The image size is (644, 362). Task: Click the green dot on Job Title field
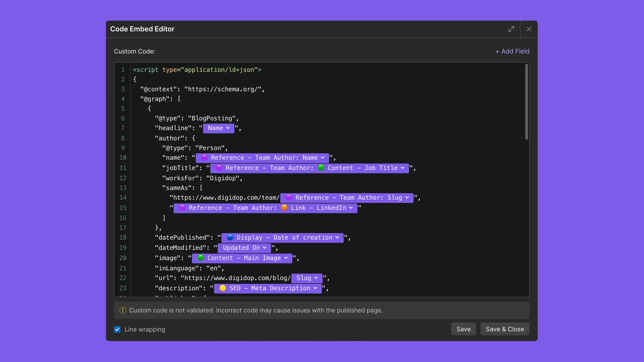(321, 168)
